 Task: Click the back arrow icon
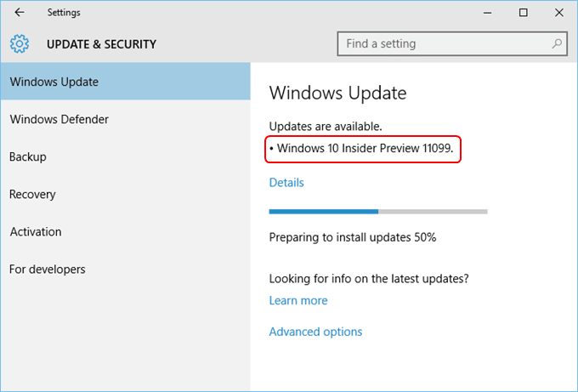point(20,13)
